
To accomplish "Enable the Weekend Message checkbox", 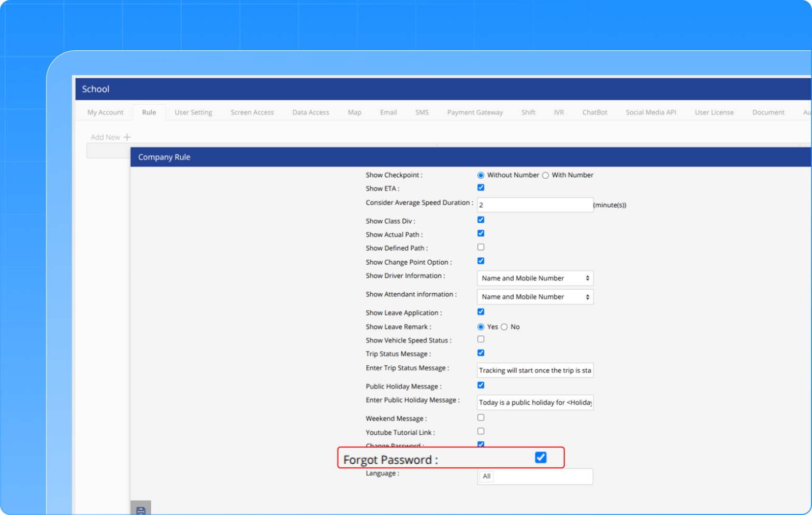I will click(481, 418).
